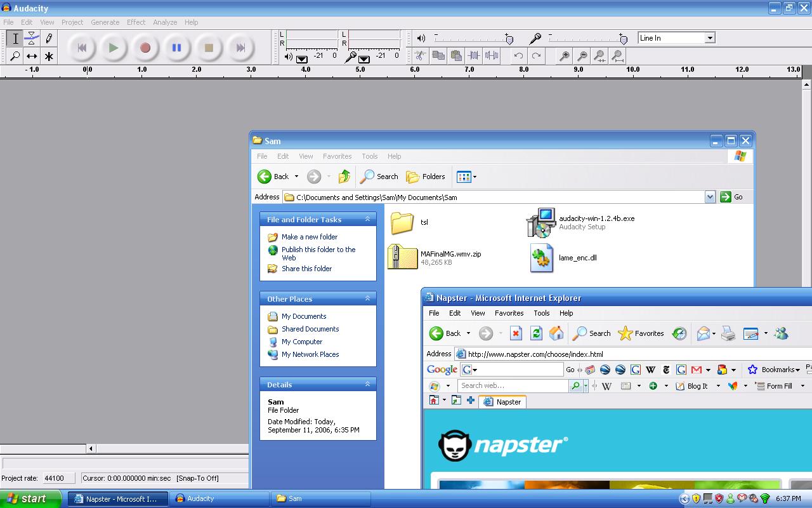The image size is (812, 508).
Task: Click the output volume slider handle
Action: (x=509, y=39)
